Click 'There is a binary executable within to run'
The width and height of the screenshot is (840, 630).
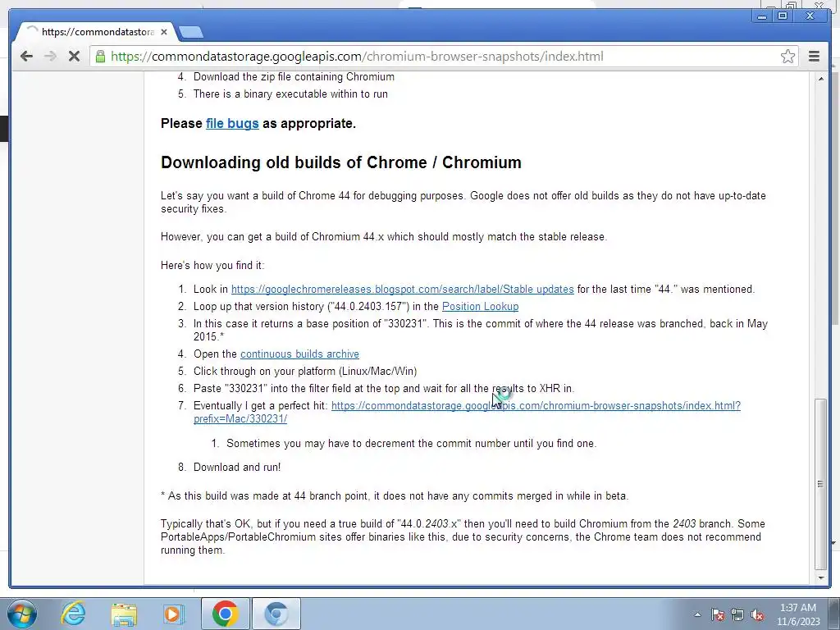click(x=290, y=94)
